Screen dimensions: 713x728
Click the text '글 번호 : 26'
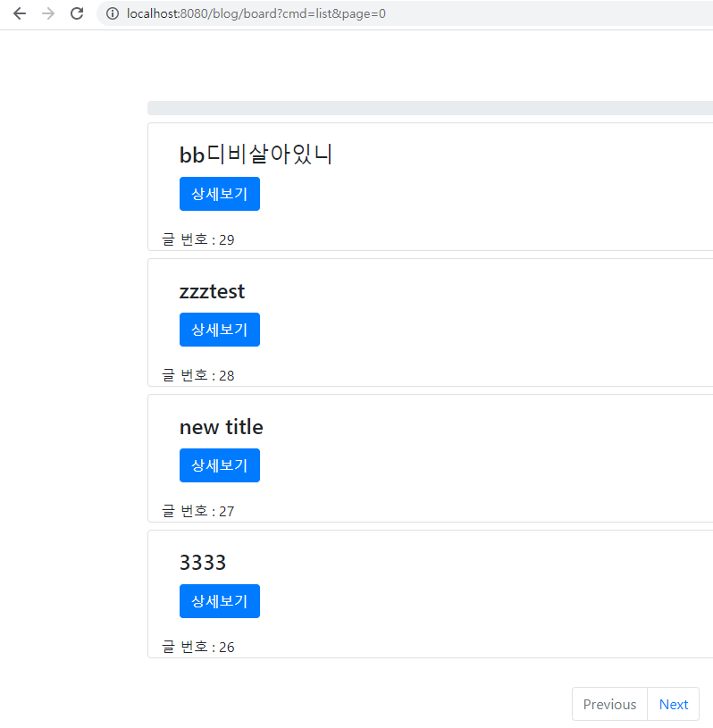tap(197, 647)
